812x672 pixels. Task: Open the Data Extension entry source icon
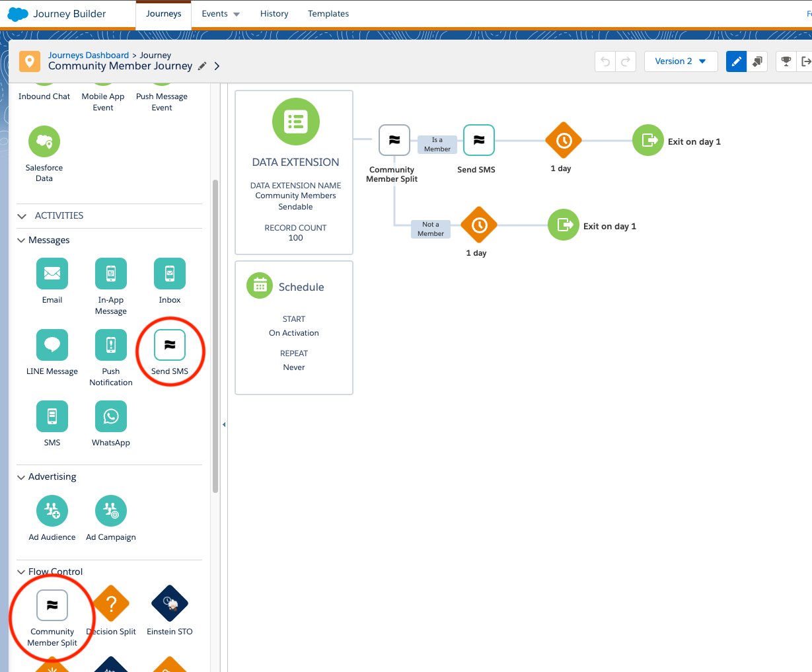296,122
